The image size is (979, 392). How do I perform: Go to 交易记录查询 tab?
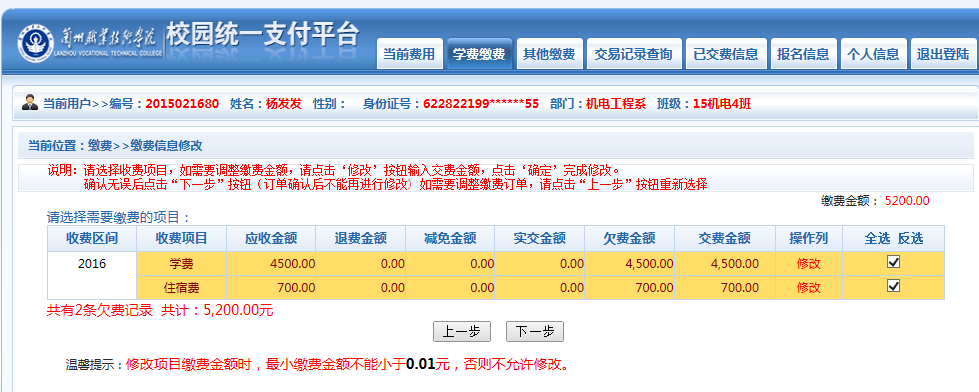(634, 54)
